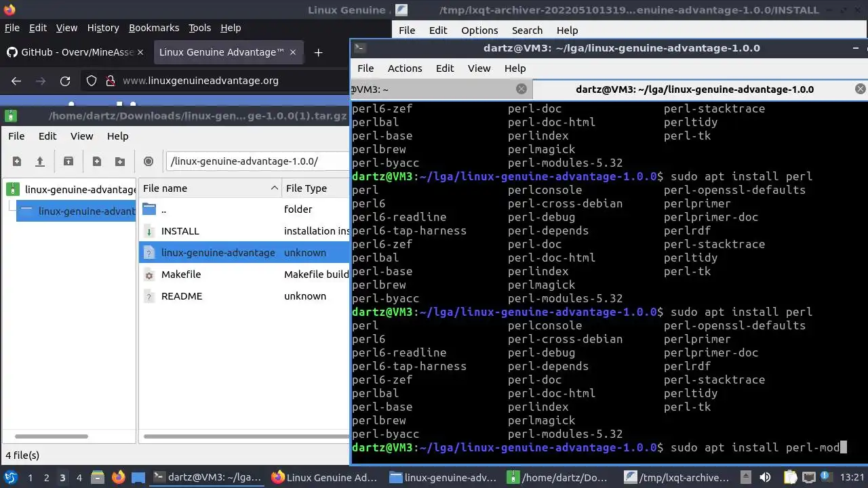Click the extract archive icon in toolbar
Viewport: 868px width, 488px height.
(x=68, y=161)
